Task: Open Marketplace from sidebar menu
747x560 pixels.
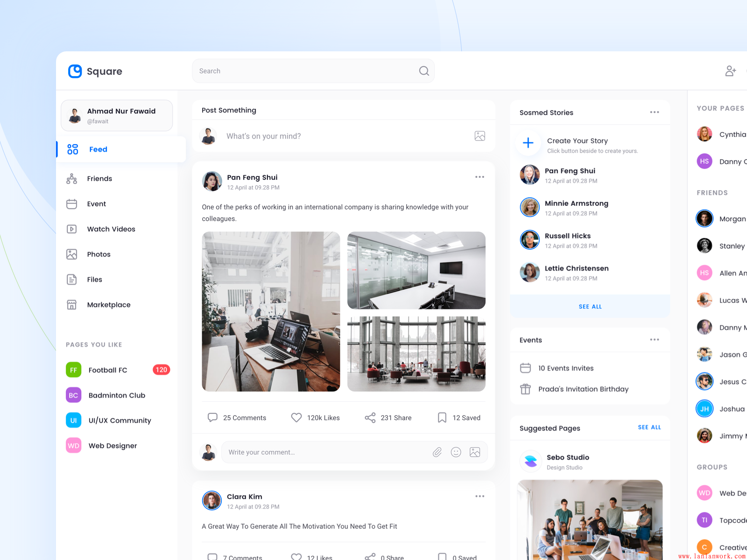Action: click(108, 305)
